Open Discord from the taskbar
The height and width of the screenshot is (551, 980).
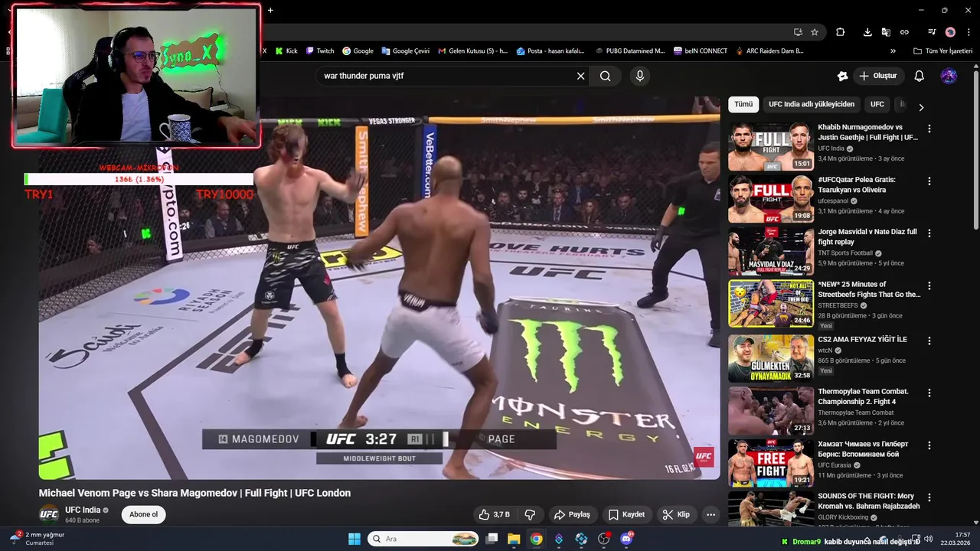(x=626, y=539)
